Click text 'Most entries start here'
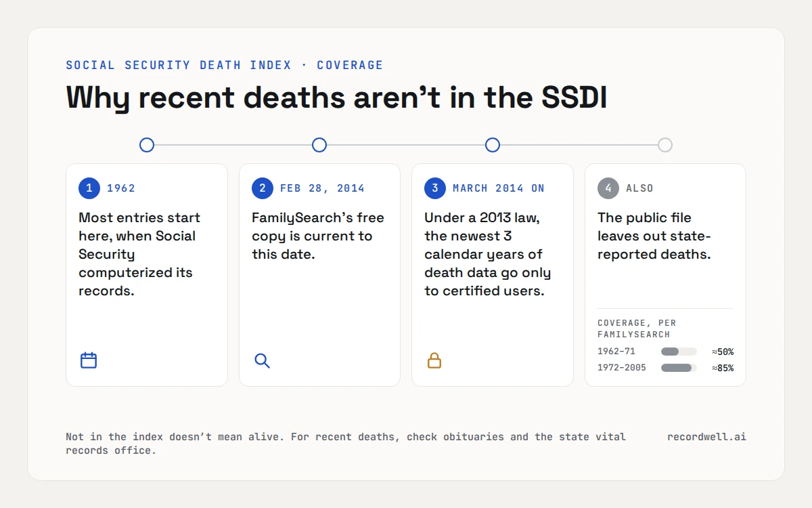The image size is (812, 508). tap(139, 227)
